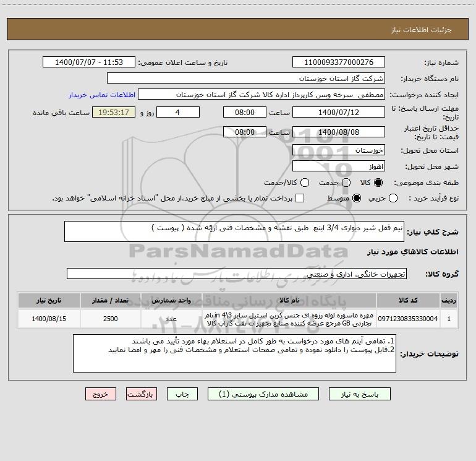
Task: Select the کالا radio button
Action: 378,183
